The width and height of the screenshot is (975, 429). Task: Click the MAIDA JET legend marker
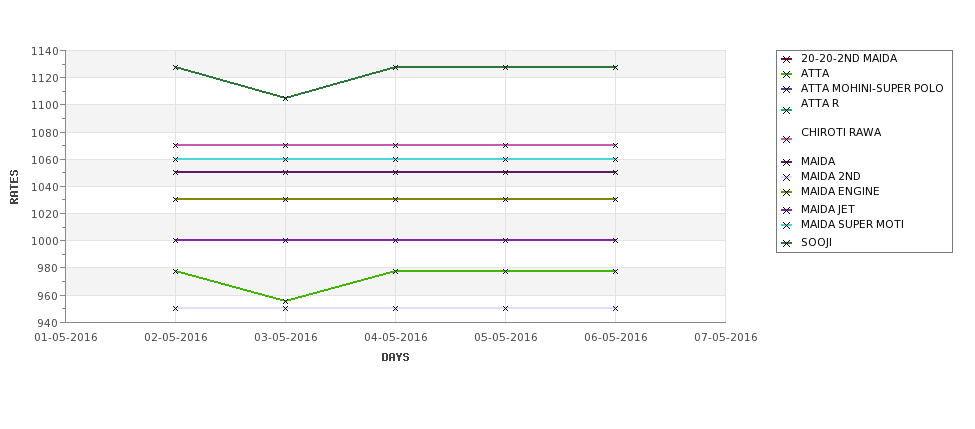point(787,210)
